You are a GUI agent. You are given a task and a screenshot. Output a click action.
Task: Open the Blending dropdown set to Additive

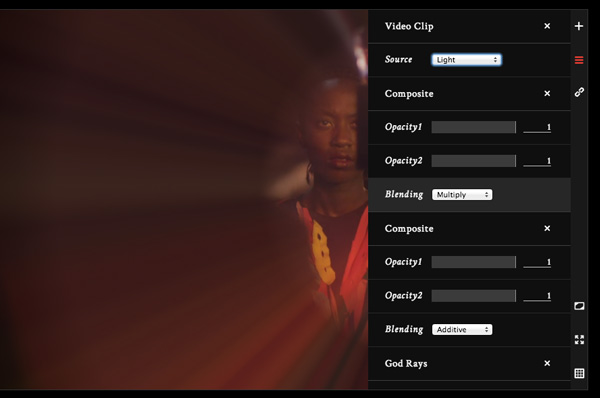click(462, 329)
